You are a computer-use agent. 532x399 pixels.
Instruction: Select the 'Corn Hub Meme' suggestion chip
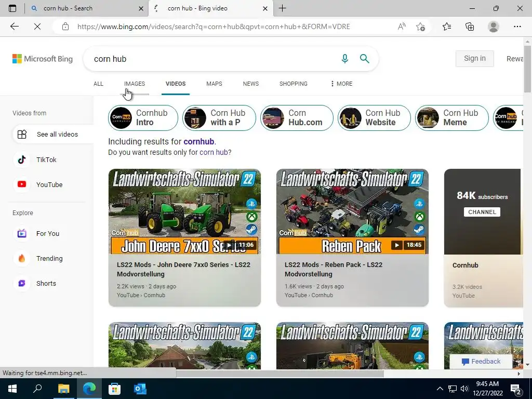452,118
